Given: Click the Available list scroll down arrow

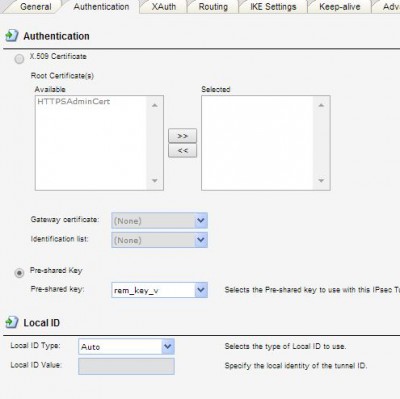Looking at the screenshot, I should [155, 181].
